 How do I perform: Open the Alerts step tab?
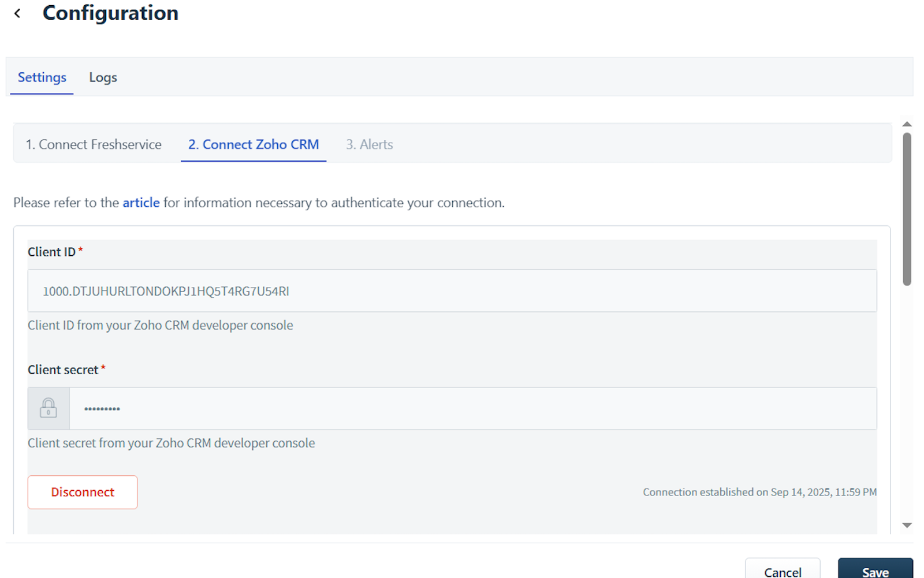click(370, 144)
